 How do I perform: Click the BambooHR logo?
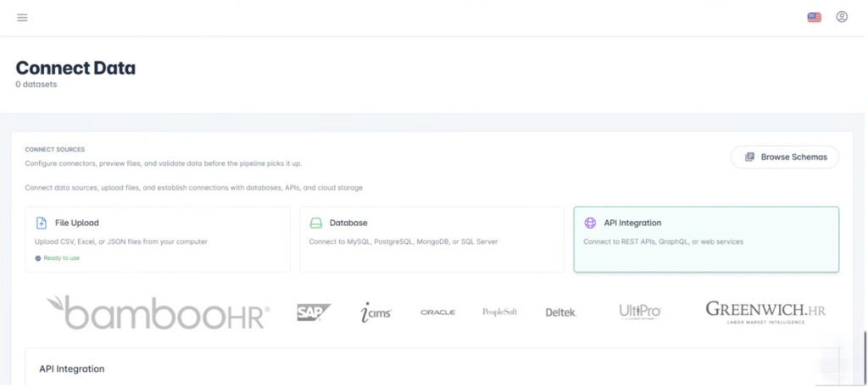click(x=158, y=312)
